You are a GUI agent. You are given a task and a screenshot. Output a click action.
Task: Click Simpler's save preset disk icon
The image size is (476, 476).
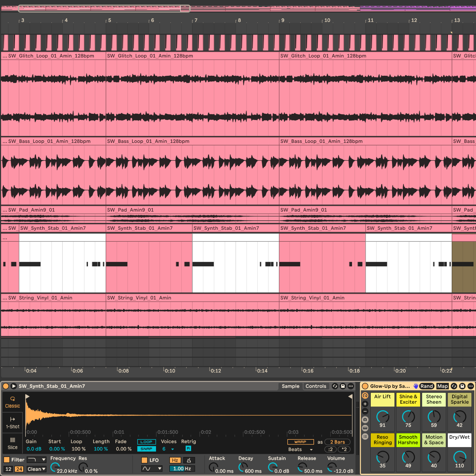click(x=343, y=386)
